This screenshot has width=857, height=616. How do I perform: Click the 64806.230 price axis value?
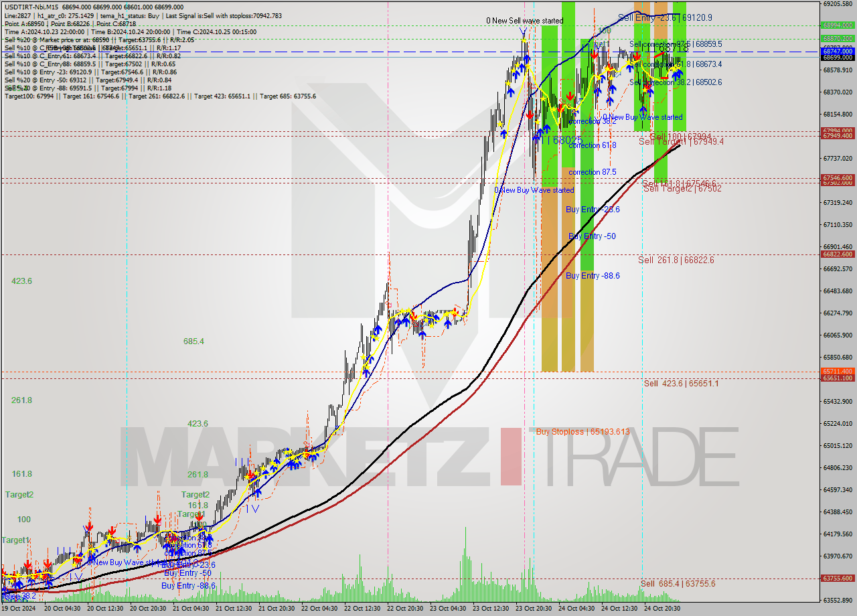(x=838, y=467)
